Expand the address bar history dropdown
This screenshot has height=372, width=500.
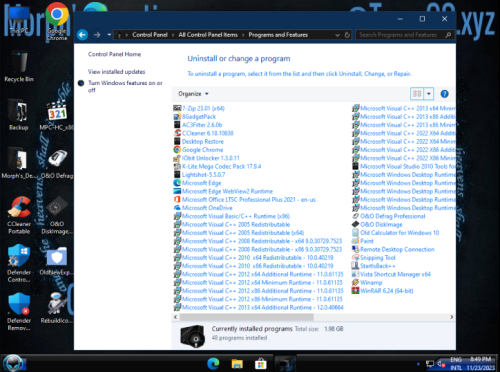[337, 35]
